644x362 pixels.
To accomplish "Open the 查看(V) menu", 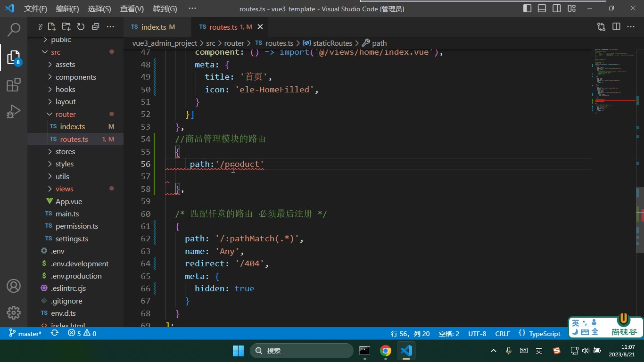I will [132, 8].
